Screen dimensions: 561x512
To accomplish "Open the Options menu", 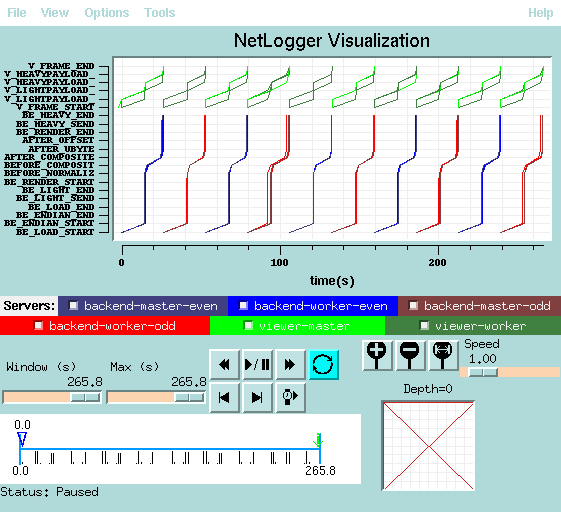I will coord(107,13).
